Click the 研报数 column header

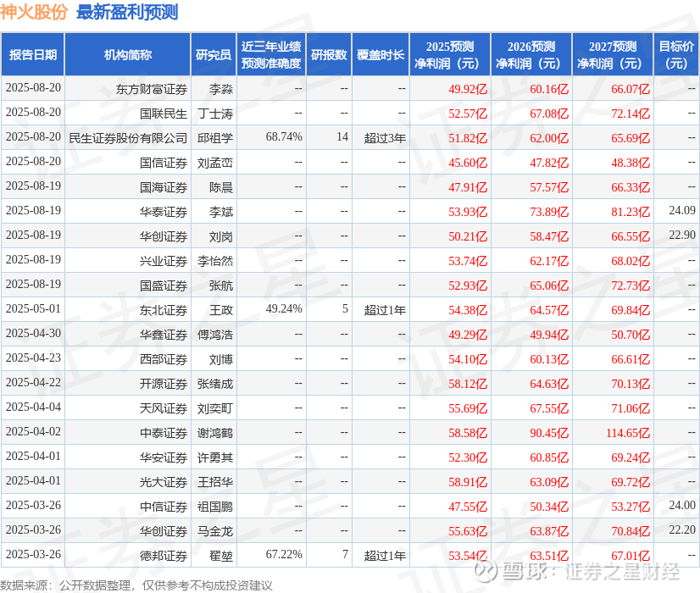point(329,55)
